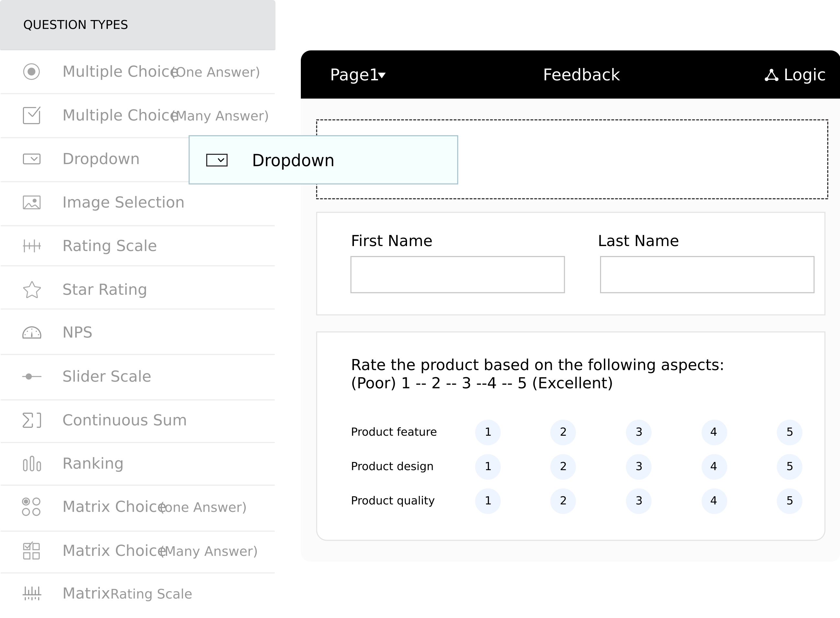Click the Matrix Rating Scale icon
Screen dimensions: 840x618
coord(32,593)
